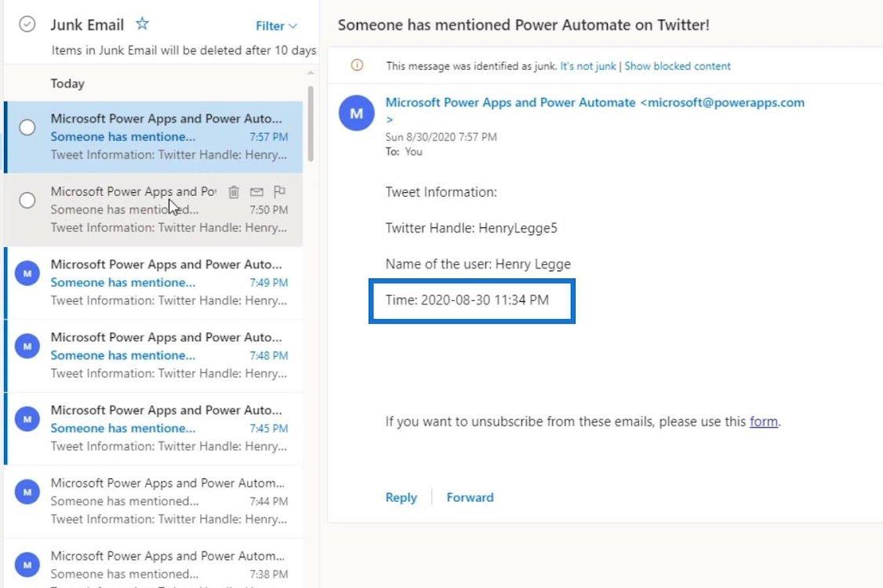Click avatar of the 7:48 PM email
Viewport: 883px width, 588px height.
[x=27, y=347]
